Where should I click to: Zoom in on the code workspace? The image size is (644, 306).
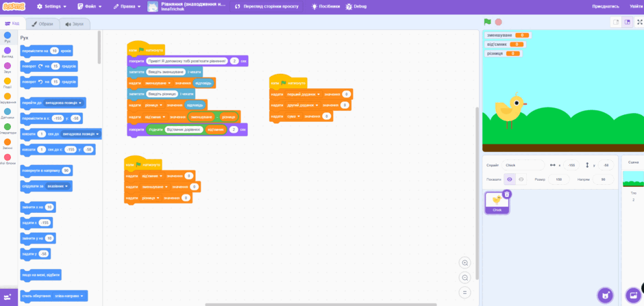[465, 263]
